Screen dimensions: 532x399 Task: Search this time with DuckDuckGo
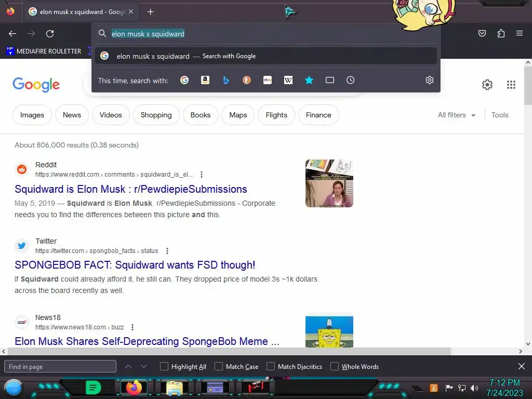click(247, 80)
